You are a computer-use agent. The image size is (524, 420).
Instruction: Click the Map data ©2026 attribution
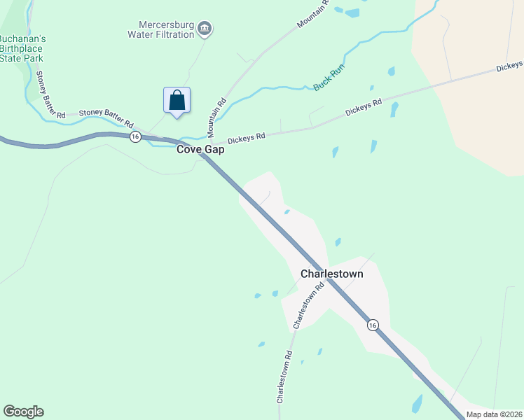[x=495, y=414]
